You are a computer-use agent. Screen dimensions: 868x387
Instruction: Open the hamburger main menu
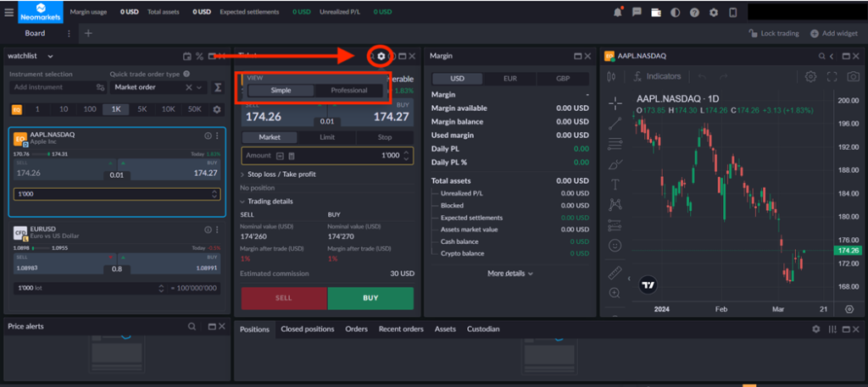pos(12,12)
